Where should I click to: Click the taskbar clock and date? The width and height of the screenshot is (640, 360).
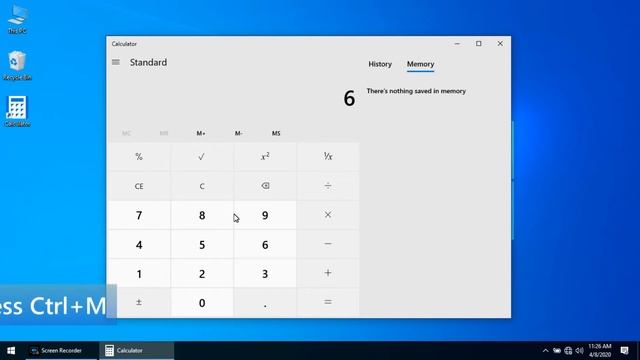pos(600,351)
